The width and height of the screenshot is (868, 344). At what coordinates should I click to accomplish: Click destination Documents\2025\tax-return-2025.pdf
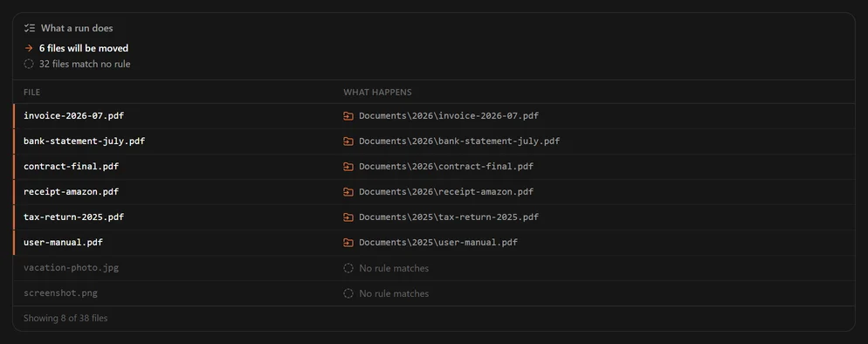(449, 217)
